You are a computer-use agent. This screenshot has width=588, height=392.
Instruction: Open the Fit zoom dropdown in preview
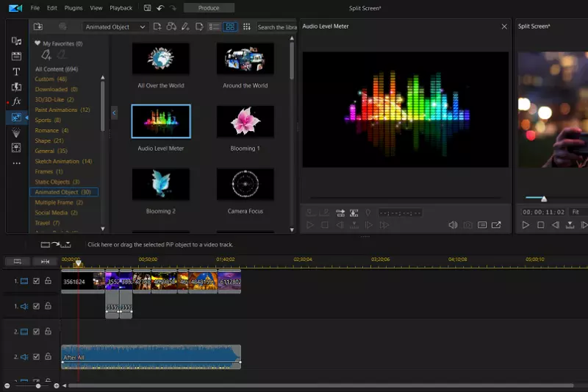click(x=578, y=212)
